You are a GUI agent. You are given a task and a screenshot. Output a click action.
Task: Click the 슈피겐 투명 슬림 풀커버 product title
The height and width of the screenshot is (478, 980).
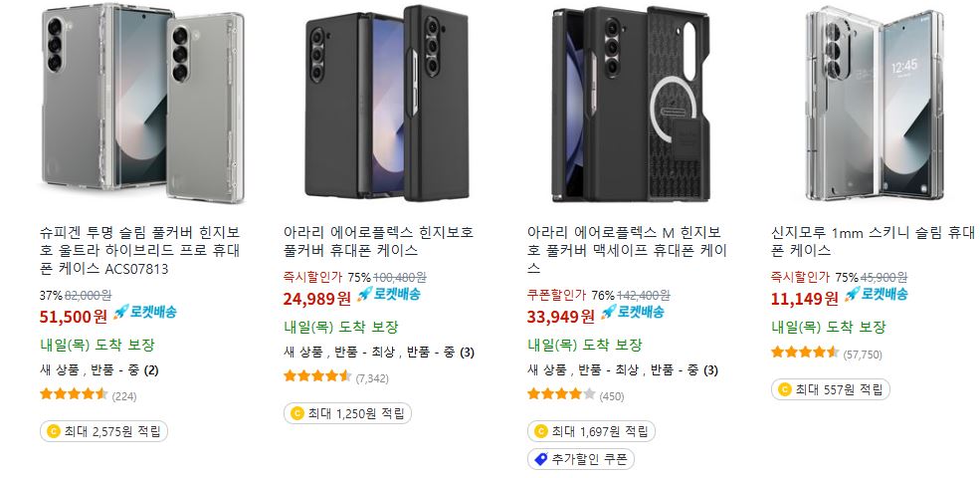pos(140,251)
